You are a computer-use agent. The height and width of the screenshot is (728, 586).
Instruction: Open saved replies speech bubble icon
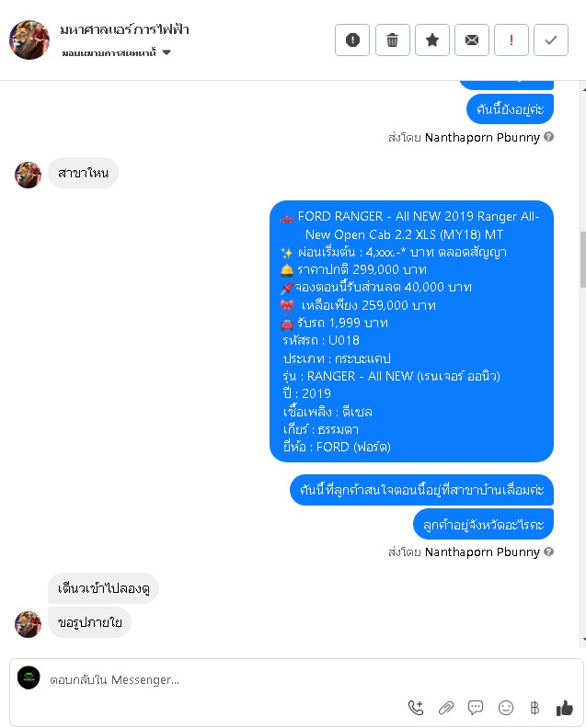point(476,708)
